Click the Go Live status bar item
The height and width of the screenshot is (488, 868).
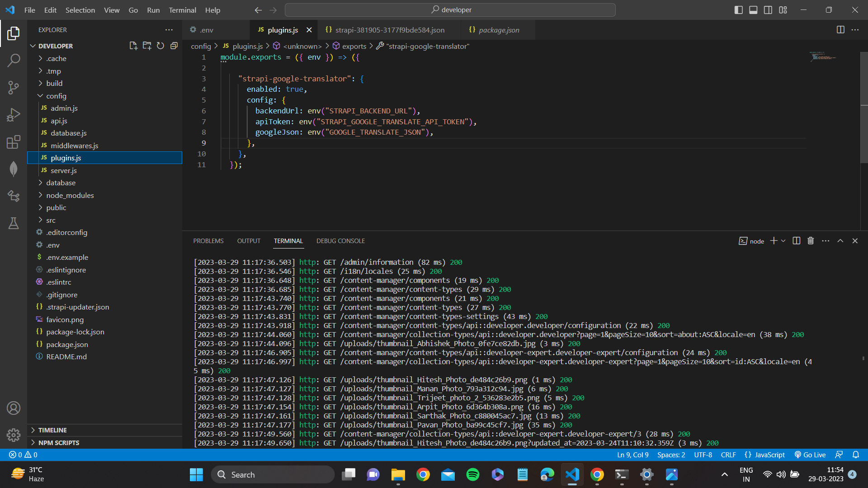[x=810, y=455]
